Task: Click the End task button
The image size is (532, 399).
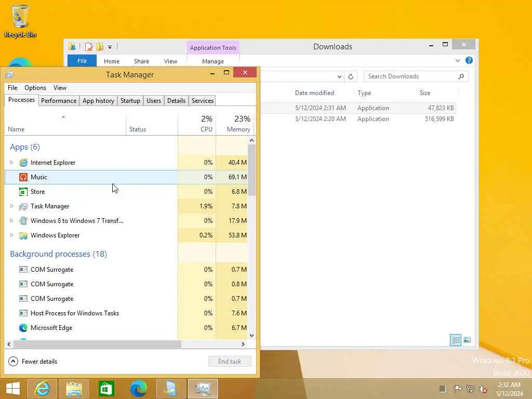Action: 230,362
